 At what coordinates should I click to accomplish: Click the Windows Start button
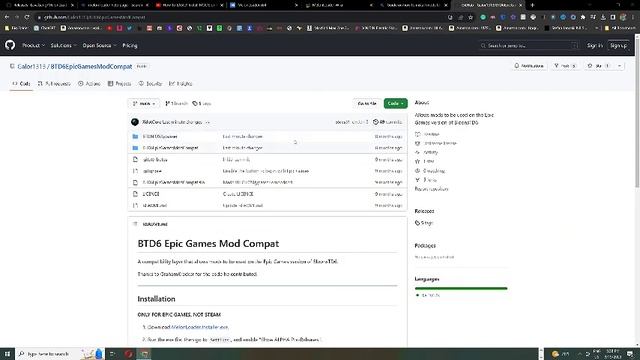pyautogui.click(x=7, y=354)
